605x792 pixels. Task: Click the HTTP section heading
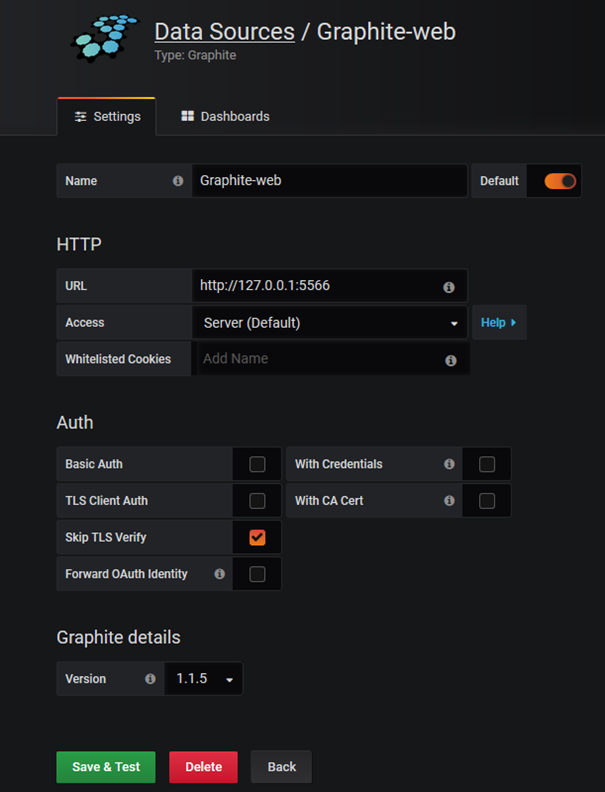tap(79, 244)
